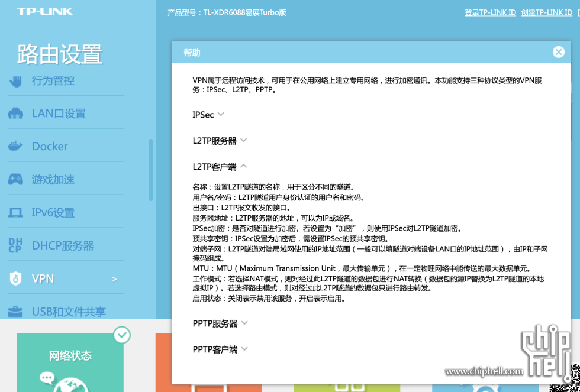Expand the VPN submenu arrow
Image resolution: width=580 pixels, height=392 pixels.
point(114,279)
